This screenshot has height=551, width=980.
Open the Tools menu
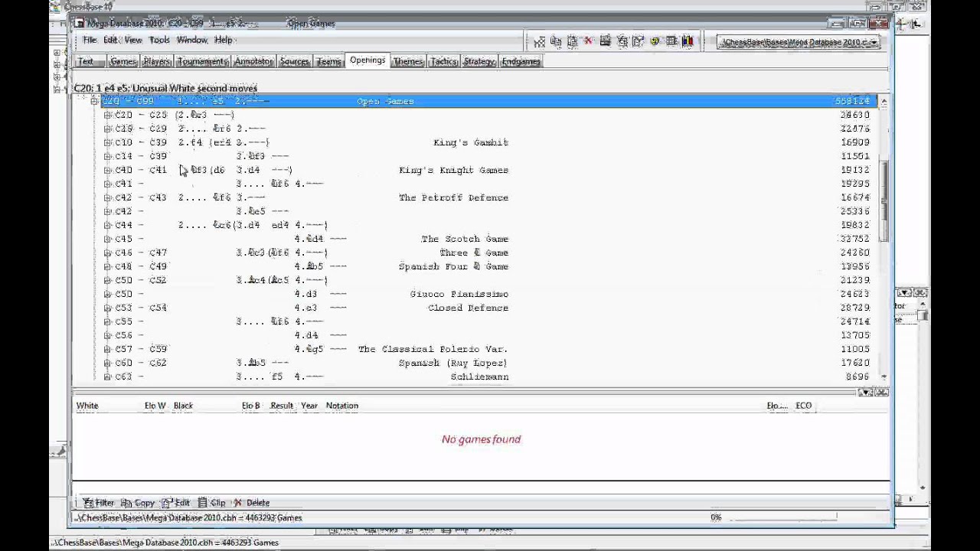point(159,40)
